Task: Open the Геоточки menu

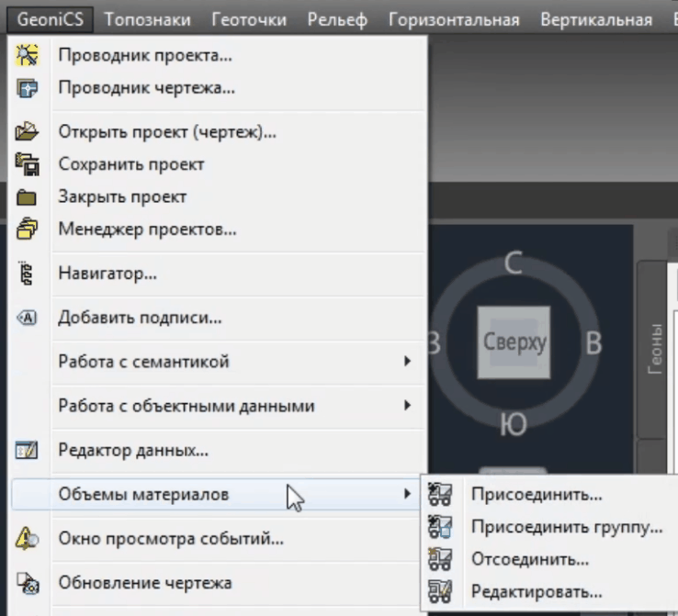Action: (249, 20)
